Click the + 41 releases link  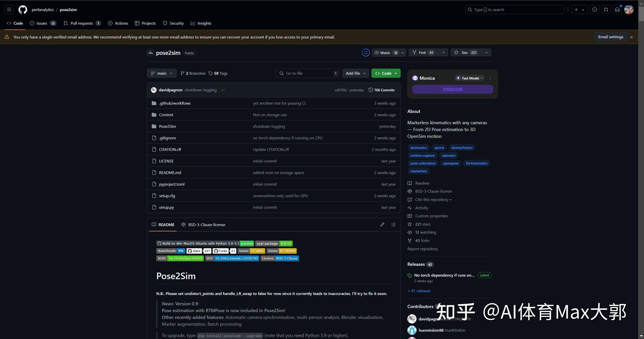pos(419,291)
